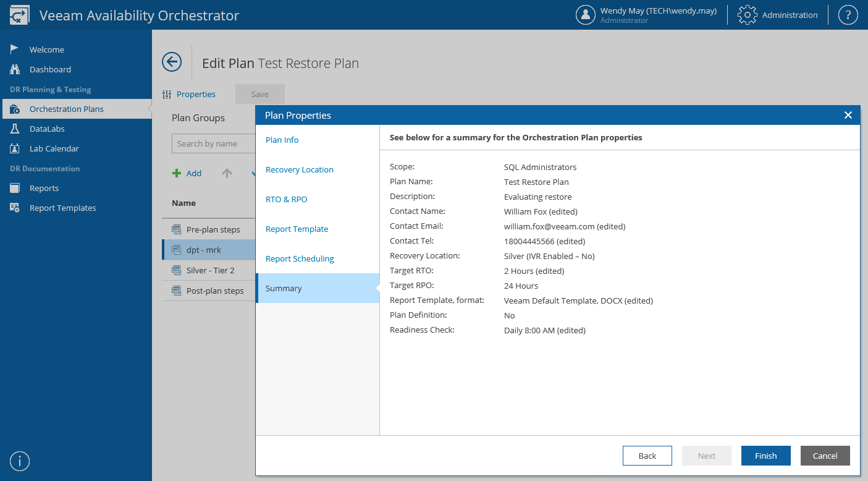Screen dimensions: 868x481
Task: Click the Finish button
Action: 765,456
